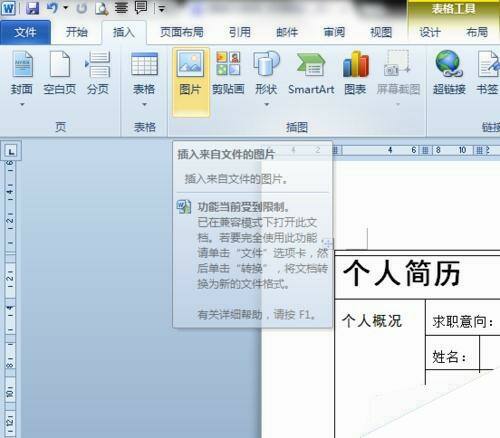Open the 视图 (View) tab
Viewport: 500px width, 438px height.
381,32
